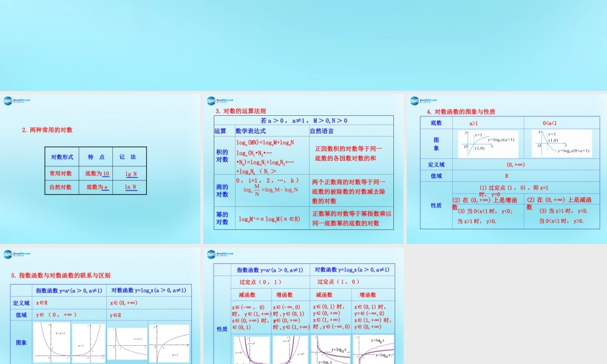Select the 0<a<1 logarithm graph image

coord(561,143)
